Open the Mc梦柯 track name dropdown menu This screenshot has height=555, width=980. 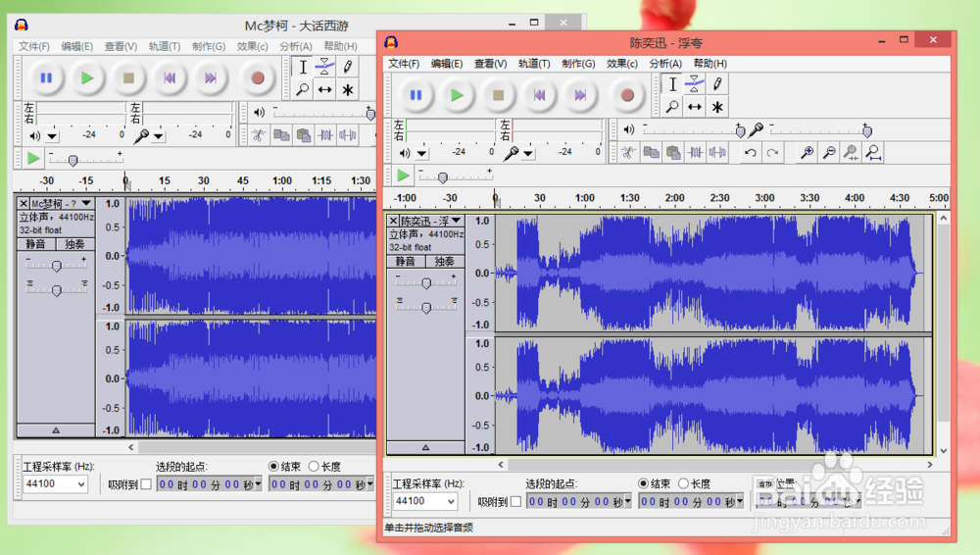tap(86, 203)
